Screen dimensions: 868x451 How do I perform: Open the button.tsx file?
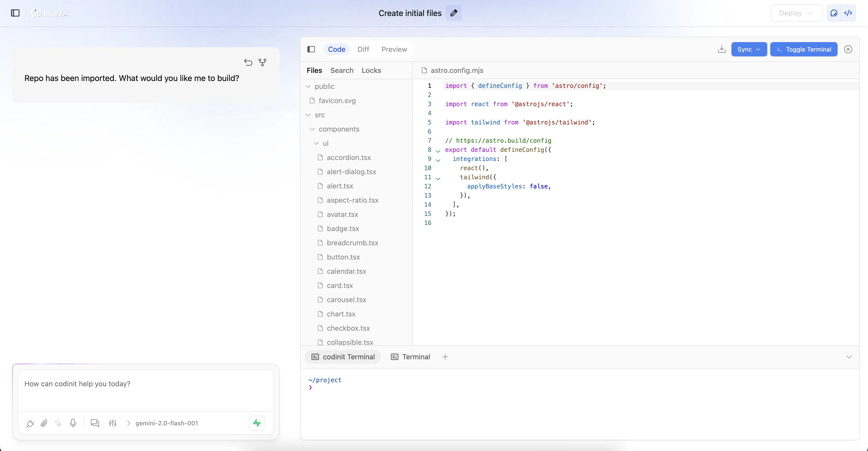[x=343, y=257]
